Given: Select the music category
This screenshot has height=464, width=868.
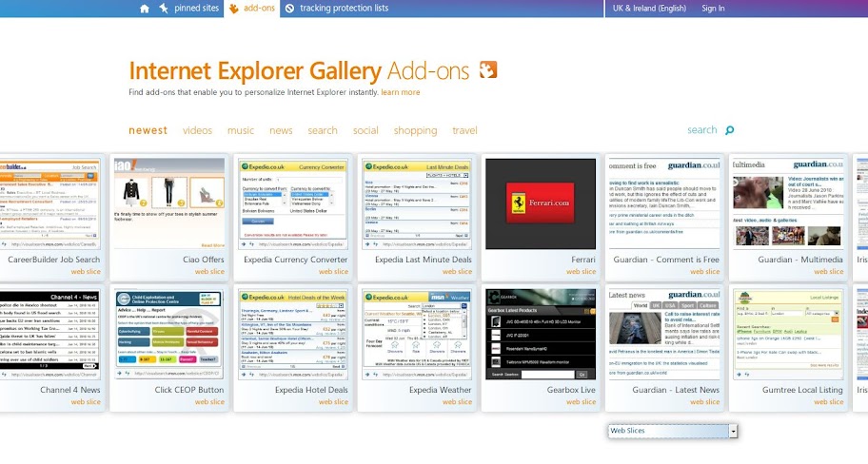Looking at the screenshot, I should (241, 130).
